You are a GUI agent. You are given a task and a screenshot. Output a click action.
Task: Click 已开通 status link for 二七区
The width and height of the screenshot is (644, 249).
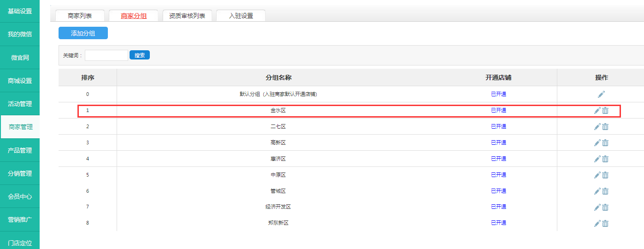point(498,126)
